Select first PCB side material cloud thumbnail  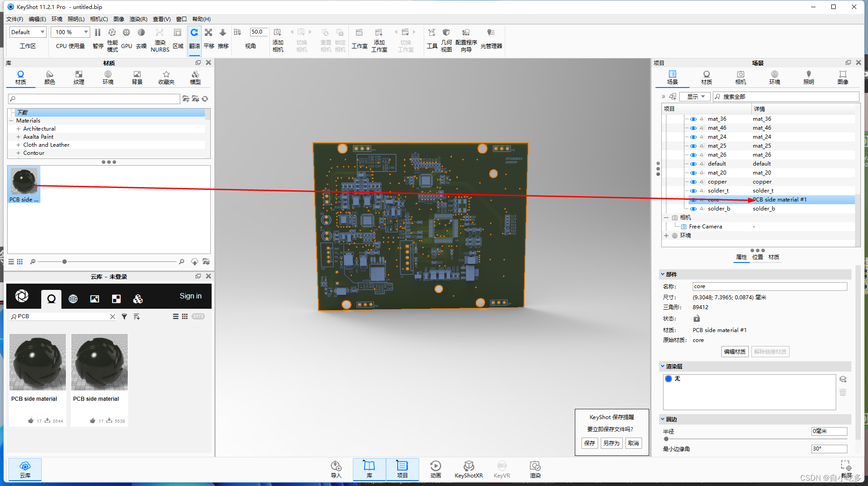coord(38,362)
